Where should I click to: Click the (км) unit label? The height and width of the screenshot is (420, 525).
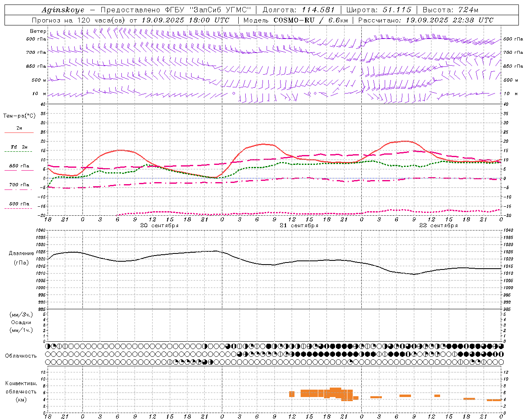tap(21, 399)
